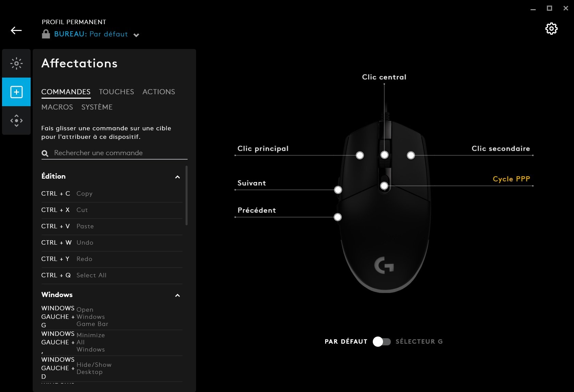The image size is (574, 392).
Task: Click the Clic central label
Action: tap(384, 77)
